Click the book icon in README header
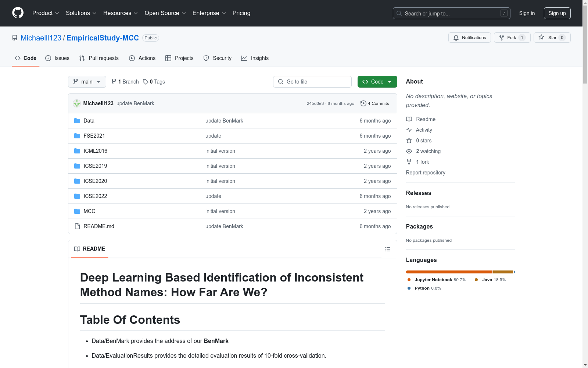The width and height of the screenshot is (588, 368). click(77, 249)
